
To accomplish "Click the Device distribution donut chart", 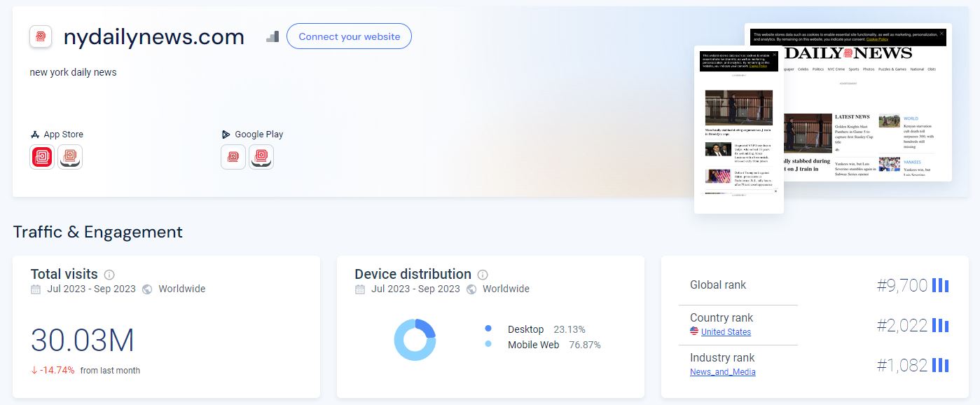I will 415,340.
